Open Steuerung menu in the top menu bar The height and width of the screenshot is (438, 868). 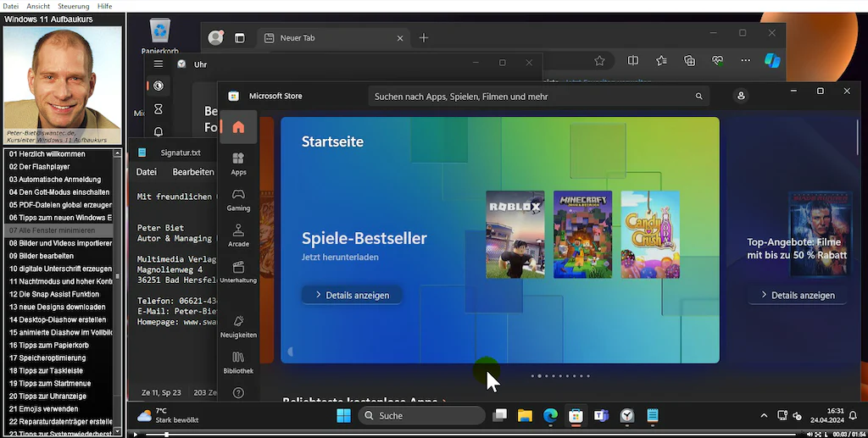tap(74, 6)
